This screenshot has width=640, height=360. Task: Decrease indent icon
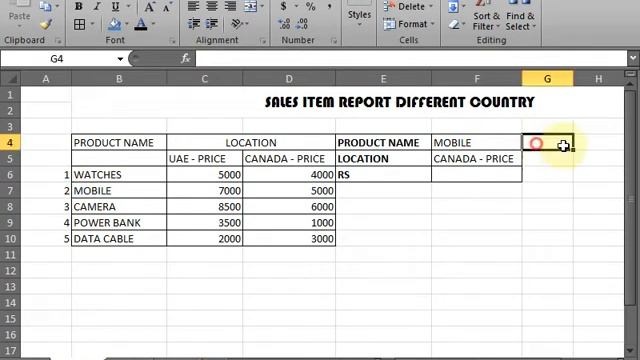point(193,24)
